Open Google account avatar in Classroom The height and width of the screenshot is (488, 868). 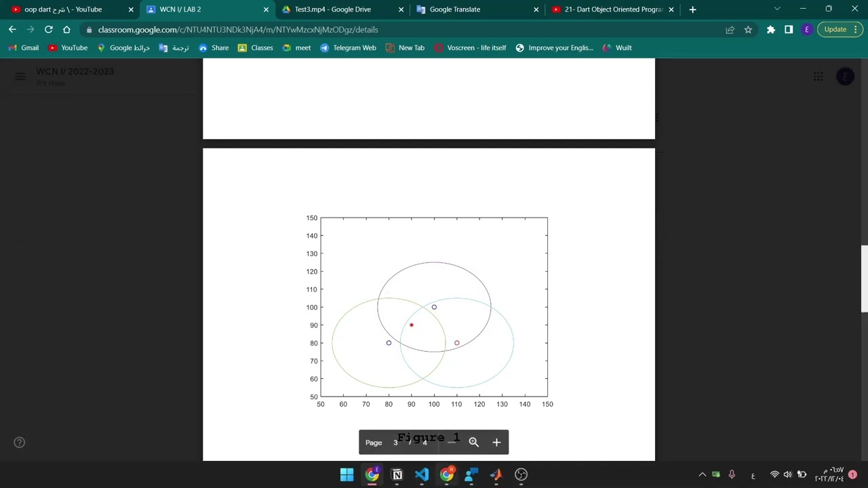(x=845, y=77)
